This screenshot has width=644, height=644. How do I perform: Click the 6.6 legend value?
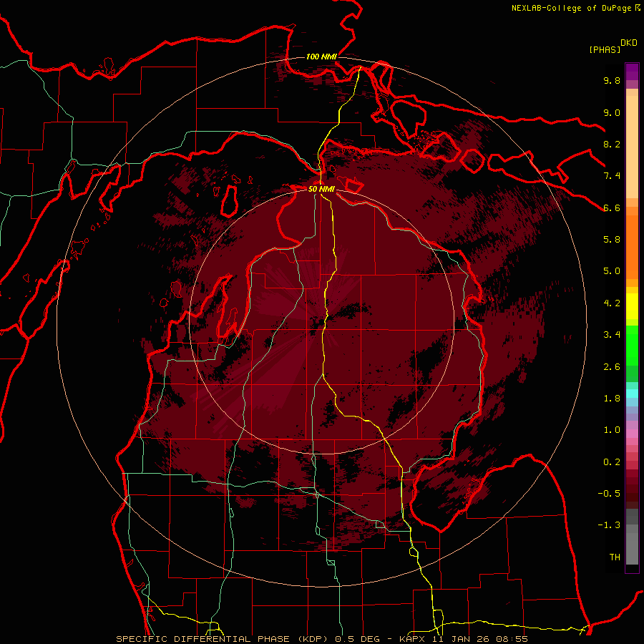[x=612, y=208]
